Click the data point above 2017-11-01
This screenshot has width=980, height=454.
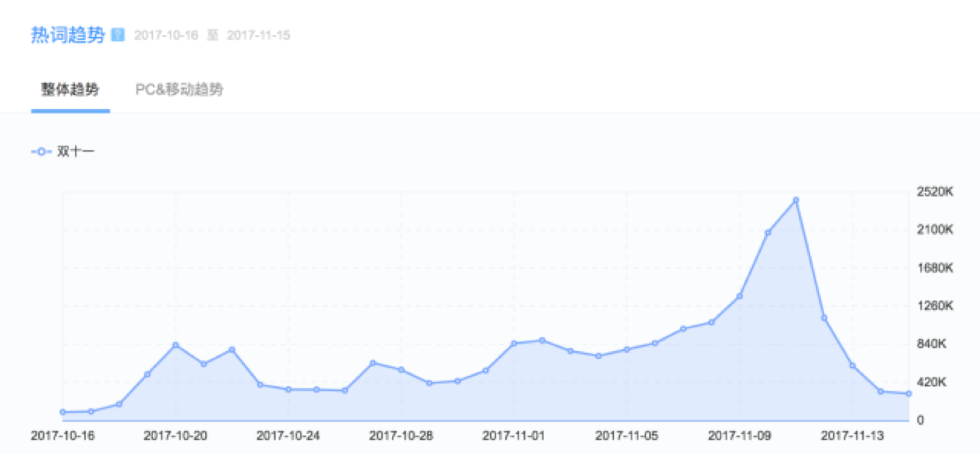pos(514,344)
